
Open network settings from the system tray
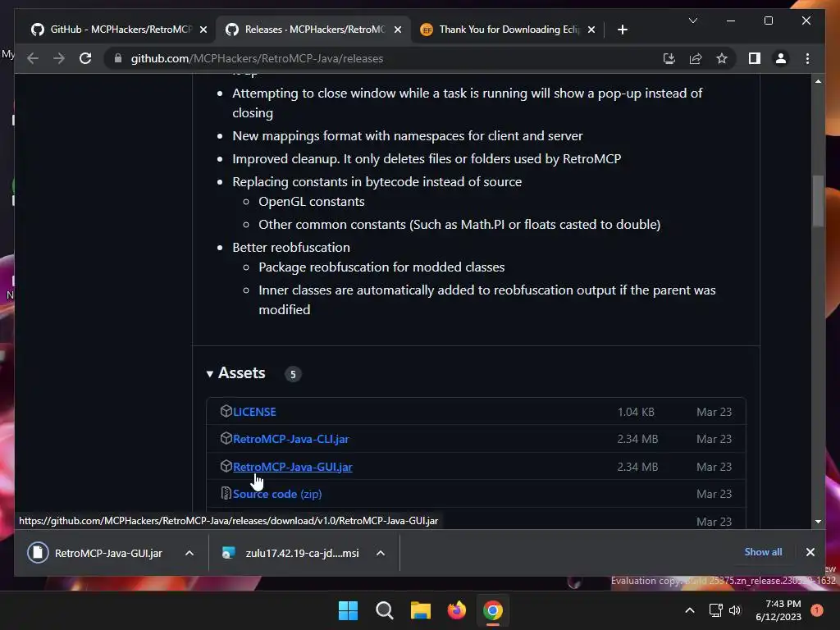click(x=715, y=610)
